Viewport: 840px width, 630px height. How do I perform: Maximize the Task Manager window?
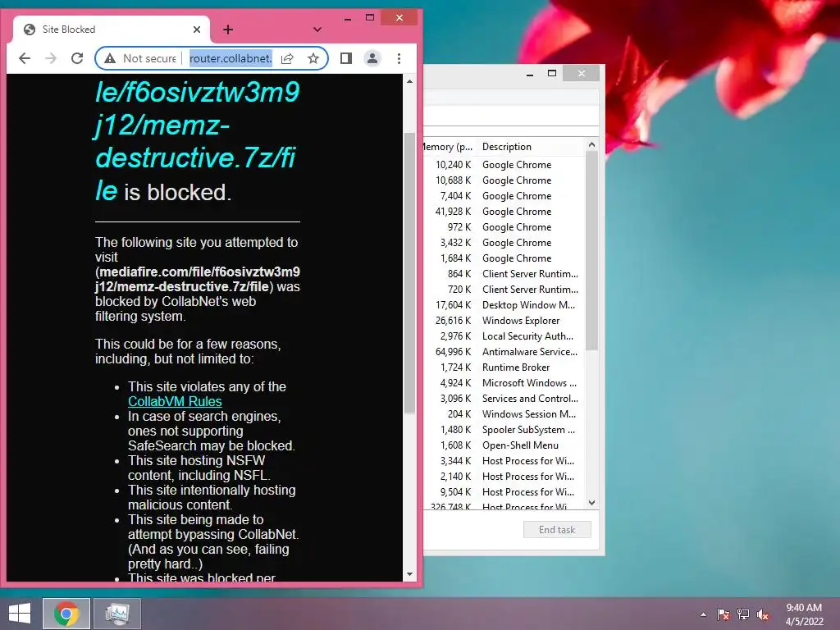552,73
